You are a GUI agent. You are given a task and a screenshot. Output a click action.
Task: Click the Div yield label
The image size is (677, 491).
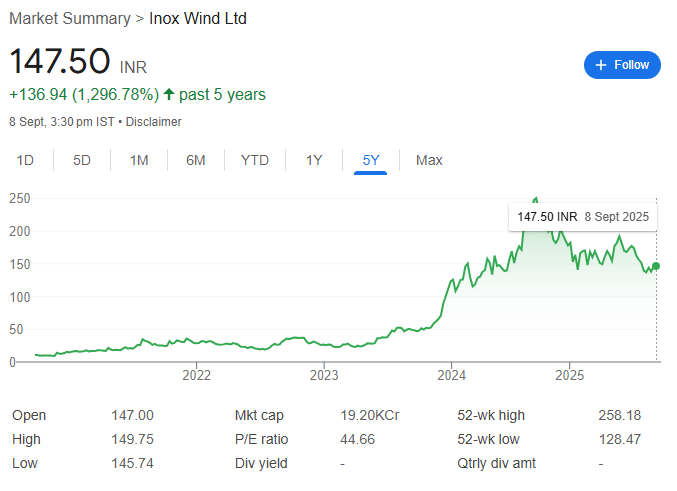[261, 463]
